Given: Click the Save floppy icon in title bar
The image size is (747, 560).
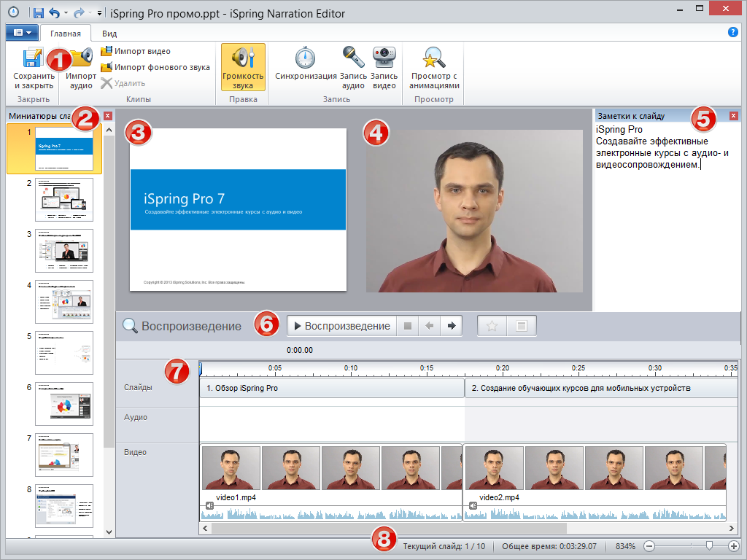Looking at the screenshot, I should point(38,13).
